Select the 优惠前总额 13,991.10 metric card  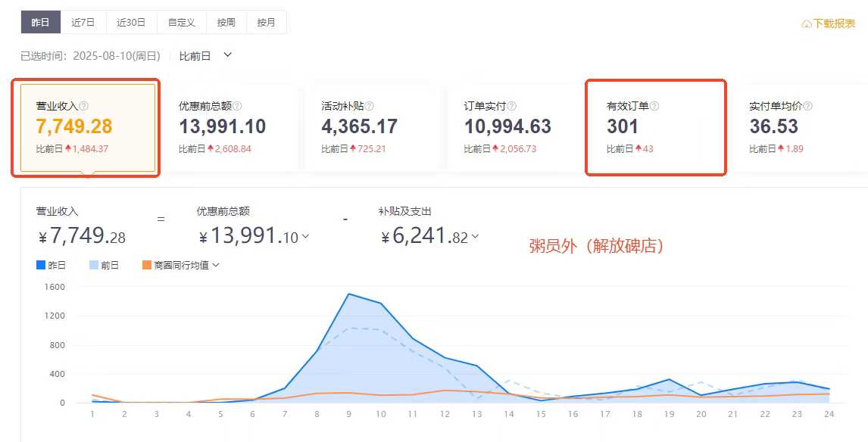[x=230, y=128]
